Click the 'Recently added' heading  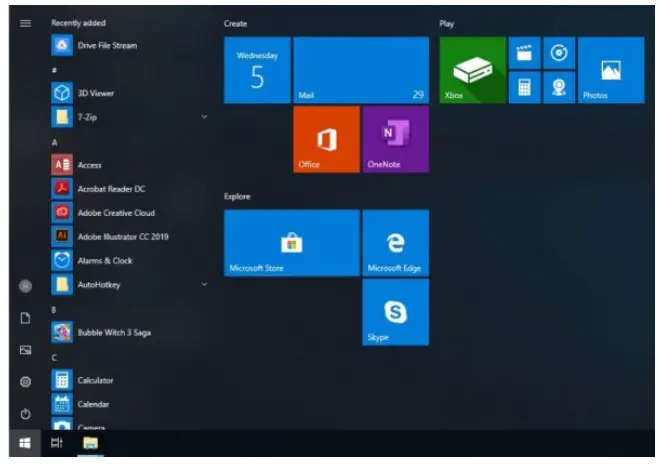tap(78, 23)
